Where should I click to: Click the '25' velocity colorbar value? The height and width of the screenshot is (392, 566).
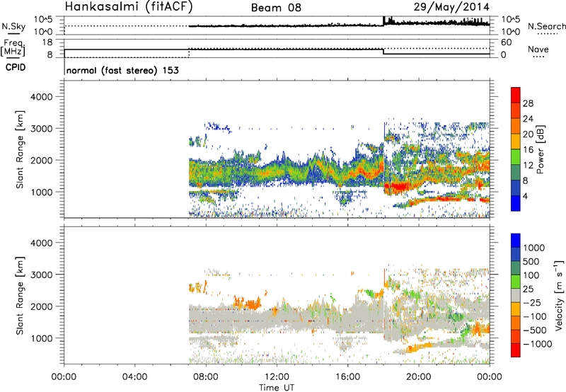[x=529, y=289]
